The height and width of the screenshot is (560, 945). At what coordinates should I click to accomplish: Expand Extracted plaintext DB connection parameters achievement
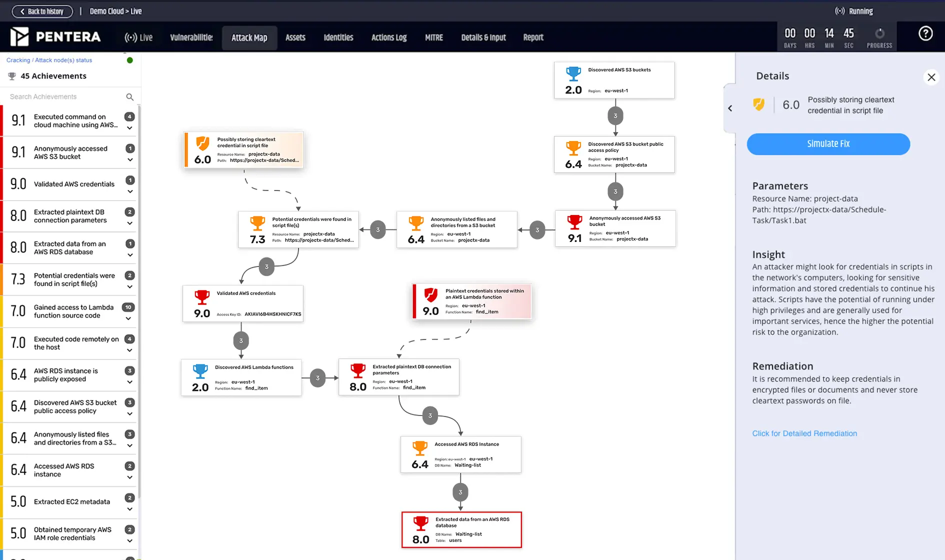tap(129, 223)
